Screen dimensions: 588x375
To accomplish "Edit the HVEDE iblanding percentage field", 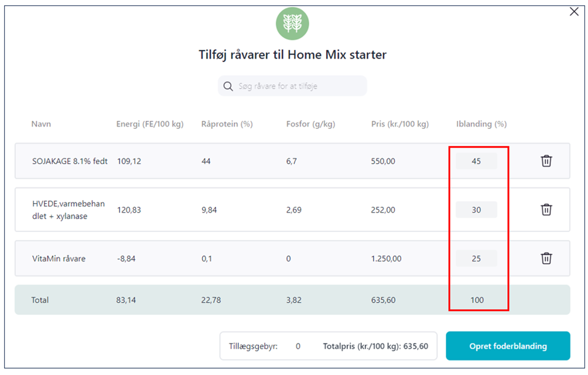I will click(x=476, y=210).
